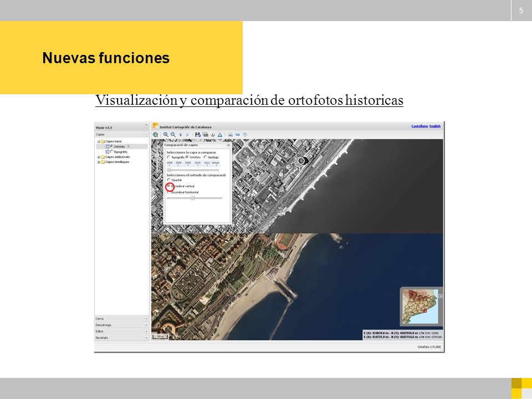Expand the Descàrrega panel
532x399 pixels.
146,325
